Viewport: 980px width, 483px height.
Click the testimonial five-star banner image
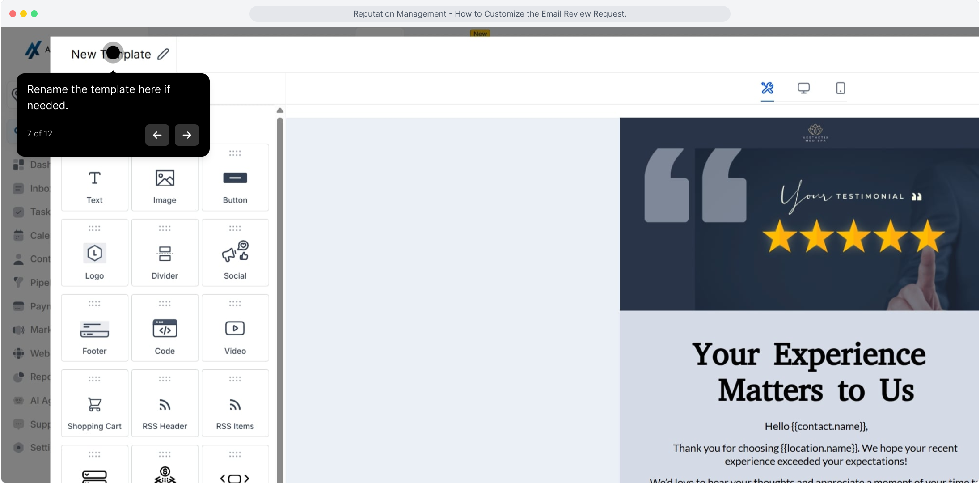pyautogui.click(x=799, y=229)
